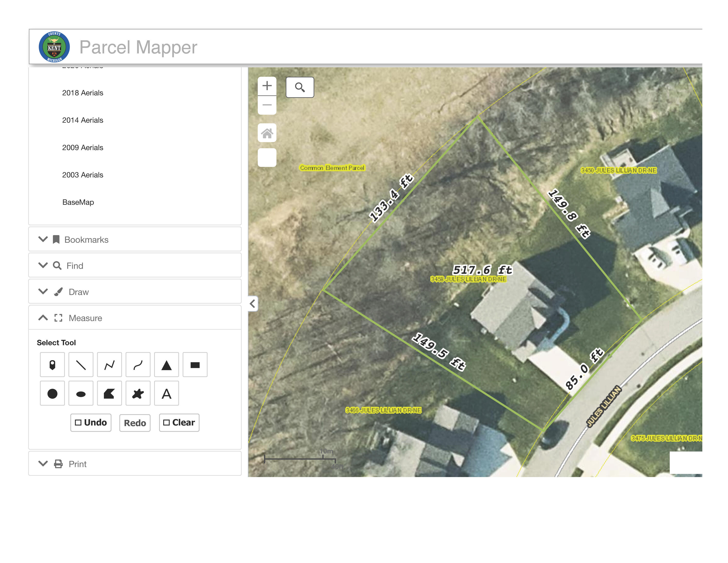Click the 133.4 ft side measurement
The image size is (728, 563).
391,198
